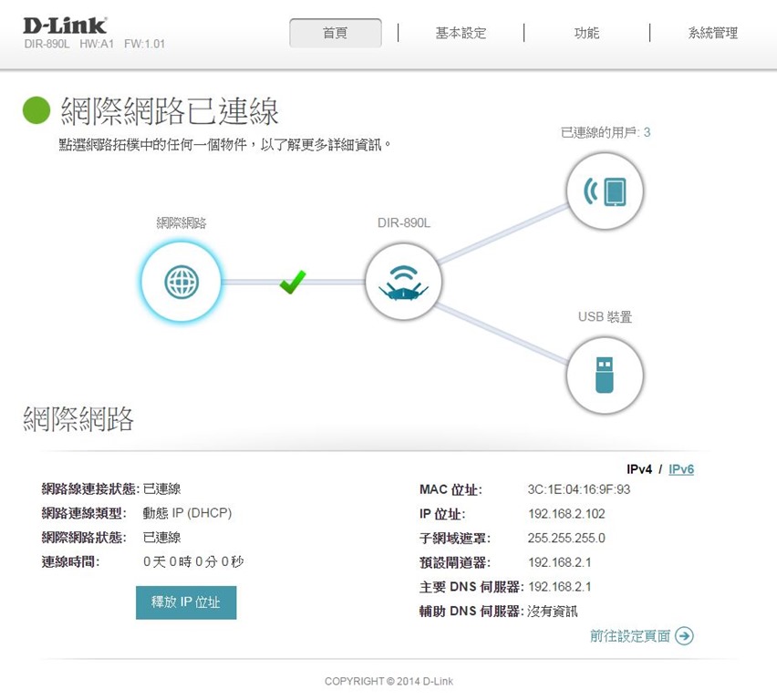Switch to the IPv6 view link
Viewport: 777px width, 700px height.
[681, 469]
